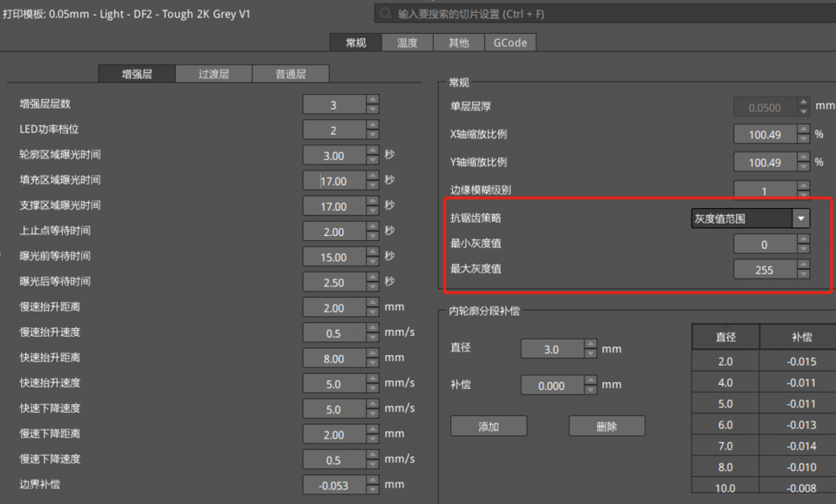Viewport: 836px width, 504px height.
Task: Increase 支撑区域曝光时间 with up arrow
Action: pos(373,201)
